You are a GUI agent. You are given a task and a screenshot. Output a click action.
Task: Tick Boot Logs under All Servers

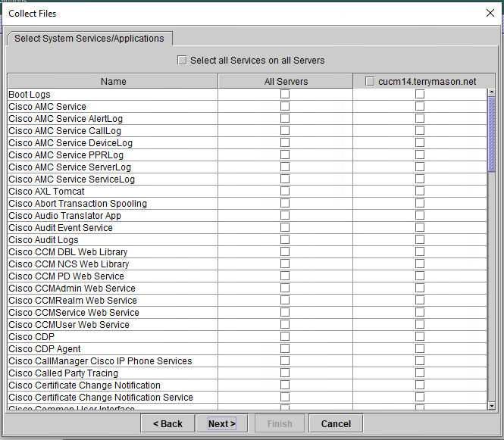point(285,95)
